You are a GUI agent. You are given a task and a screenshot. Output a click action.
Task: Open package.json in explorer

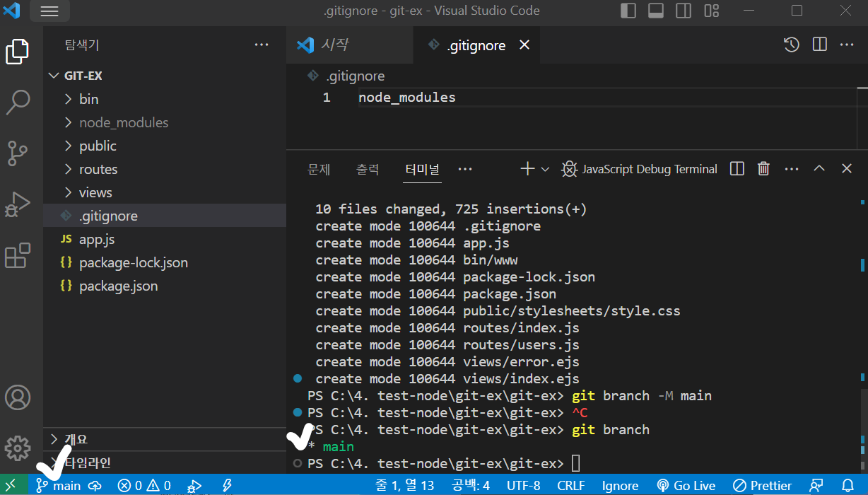click(165, 286)
